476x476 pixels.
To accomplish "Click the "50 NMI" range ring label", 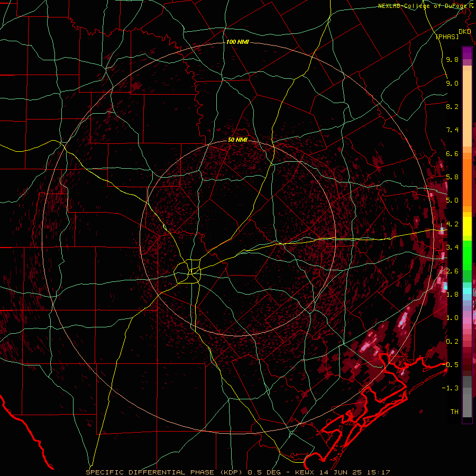I will (237, 140).
